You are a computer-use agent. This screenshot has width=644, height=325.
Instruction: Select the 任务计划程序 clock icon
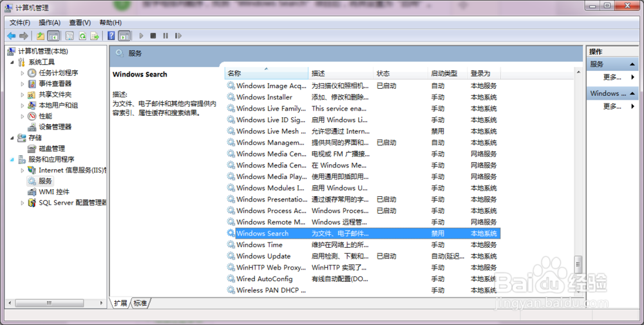pyautogui.click(x=32, y=73)
